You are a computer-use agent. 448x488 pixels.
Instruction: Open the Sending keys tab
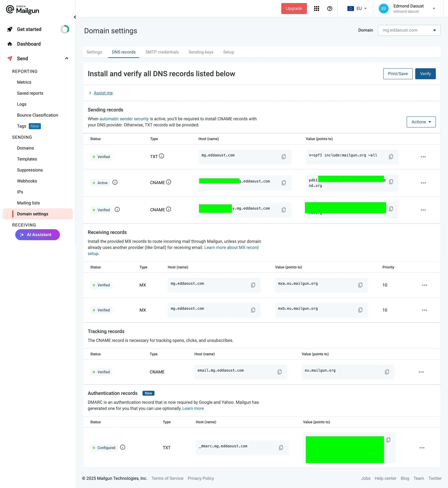pos(201,52)
